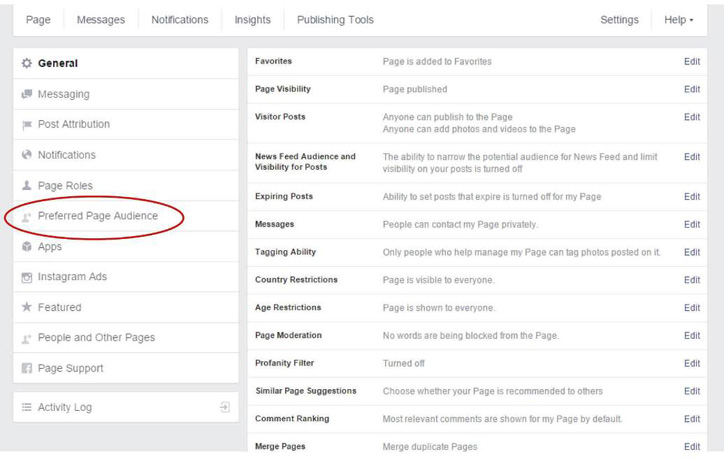
Task: Click the General gear icon
Action: pos(27,63)
